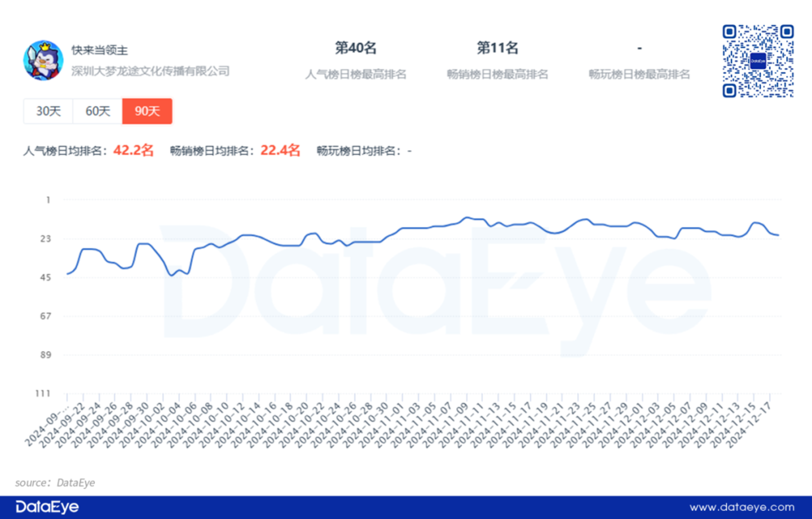Select the 30天 time range tab
Viewport: 812px width, 519px height.
click(48, 111)
